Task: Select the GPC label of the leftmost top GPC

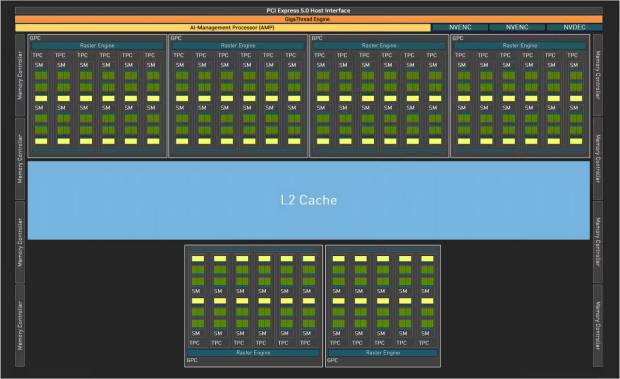Action: click(x=35, y=38)
